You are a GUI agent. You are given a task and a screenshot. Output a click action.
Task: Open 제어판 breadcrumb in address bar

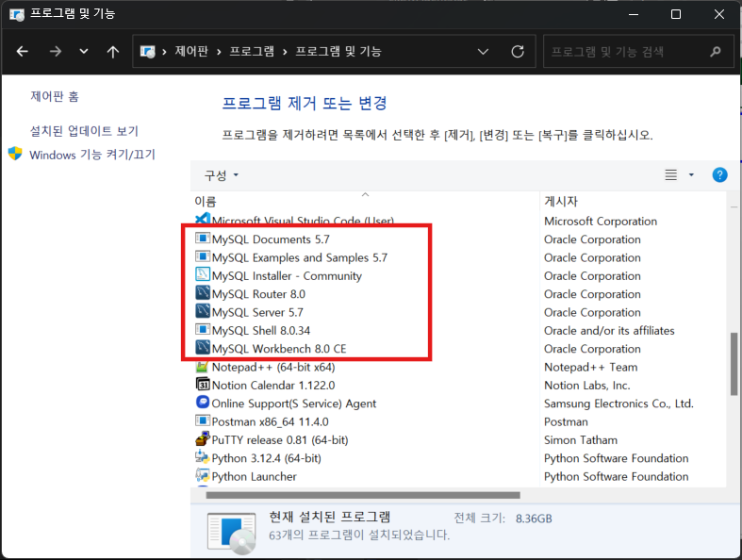(x=191, y=51)
